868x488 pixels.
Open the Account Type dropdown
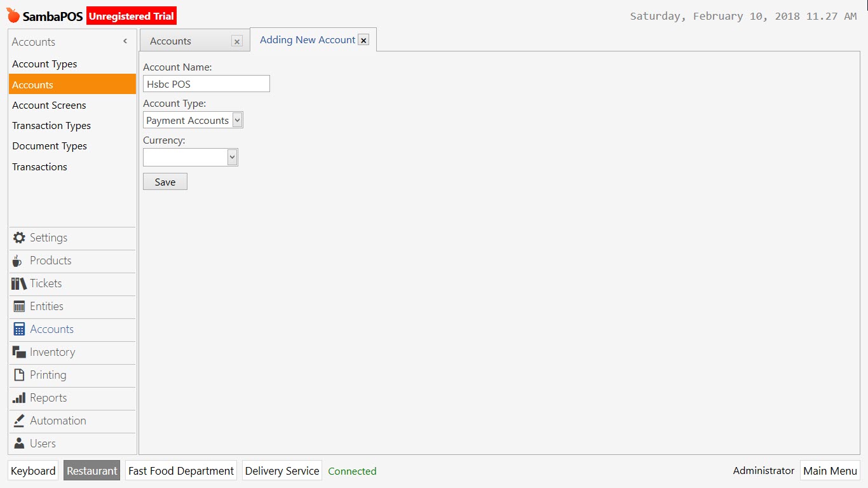[238, 120]
